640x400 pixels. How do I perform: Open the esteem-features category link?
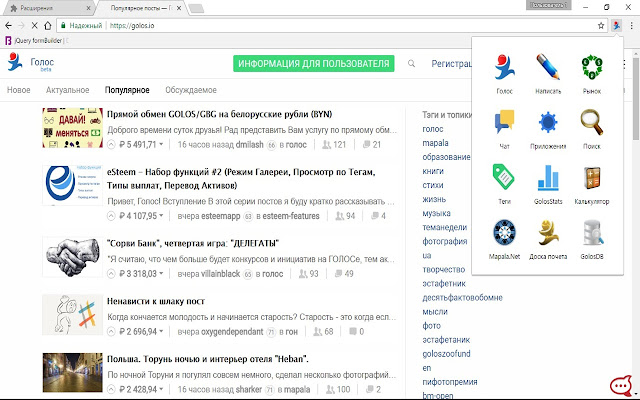(x=291, y=216)
